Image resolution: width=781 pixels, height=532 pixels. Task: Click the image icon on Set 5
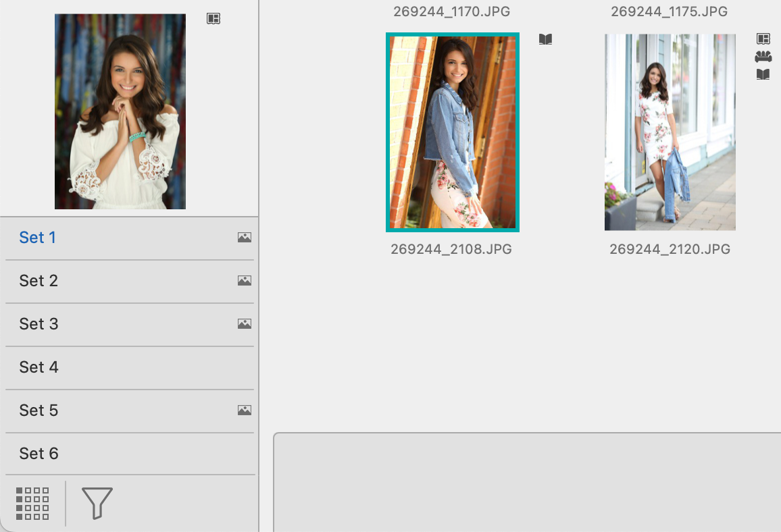pyautogui.click(x=244, y=410)
